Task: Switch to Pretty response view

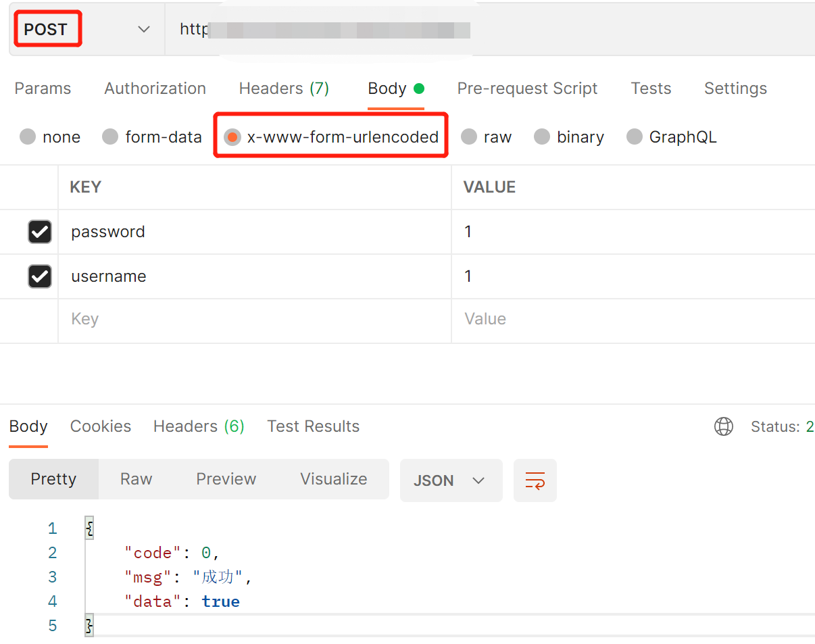Action: [53, 479]
